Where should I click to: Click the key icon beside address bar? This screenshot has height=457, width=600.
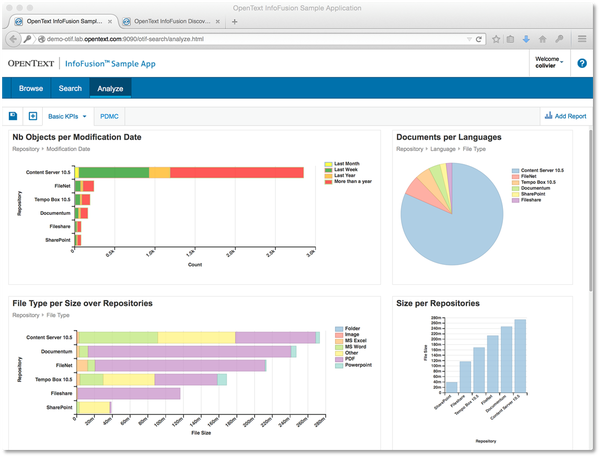[x=27, y=39]
